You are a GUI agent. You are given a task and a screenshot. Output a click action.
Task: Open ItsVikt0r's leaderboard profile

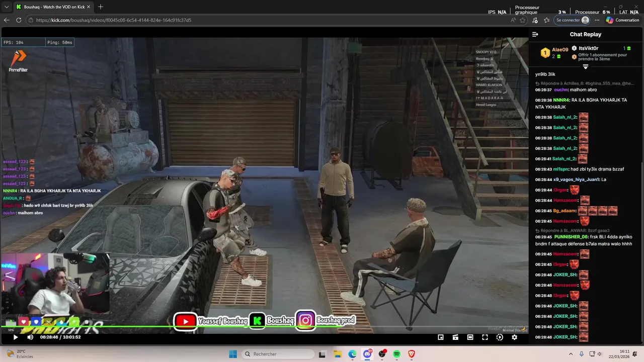[588, 48]
